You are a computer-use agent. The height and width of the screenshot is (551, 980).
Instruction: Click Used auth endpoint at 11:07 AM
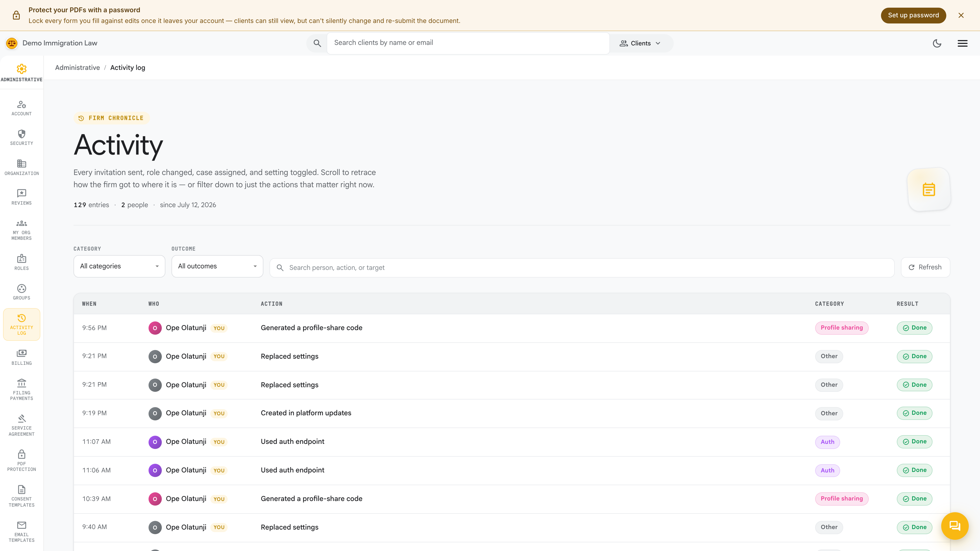click(292, 442)
